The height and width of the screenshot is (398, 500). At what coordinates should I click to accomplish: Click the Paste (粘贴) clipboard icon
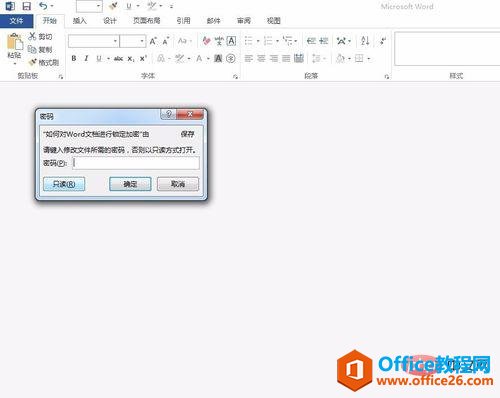point(15,42)
